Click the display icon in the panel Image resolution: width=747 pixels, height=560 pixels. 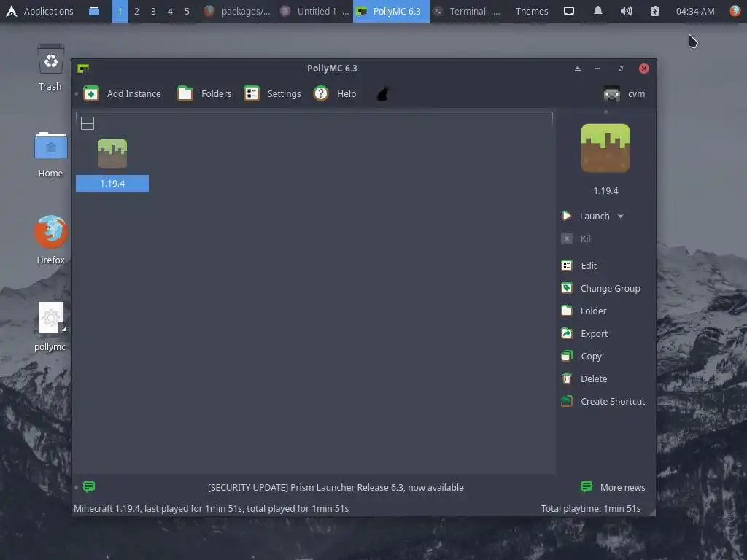(x=569, y=11)
